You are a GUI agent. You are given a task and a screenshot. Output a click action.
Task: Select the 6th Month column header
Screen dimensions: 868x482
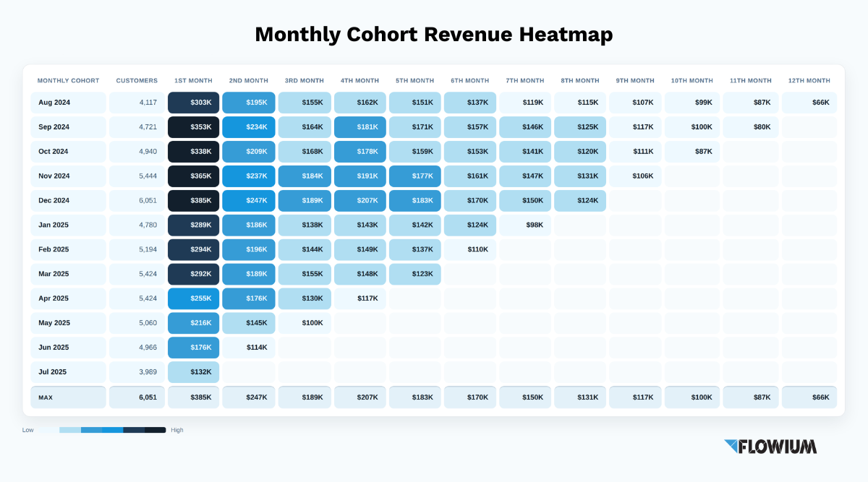[x=470, y=80]
